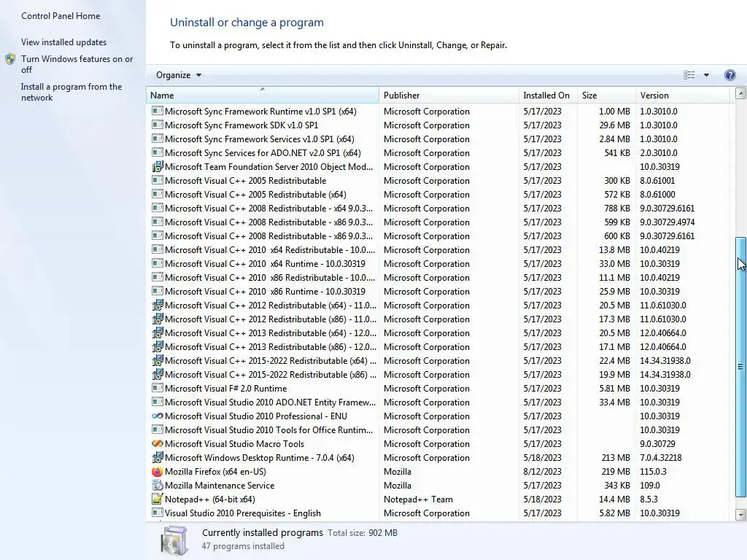
Task: Click the Visual C++ 2015-2022 Redistributable (x64) icon
Action: click(157, 360)
